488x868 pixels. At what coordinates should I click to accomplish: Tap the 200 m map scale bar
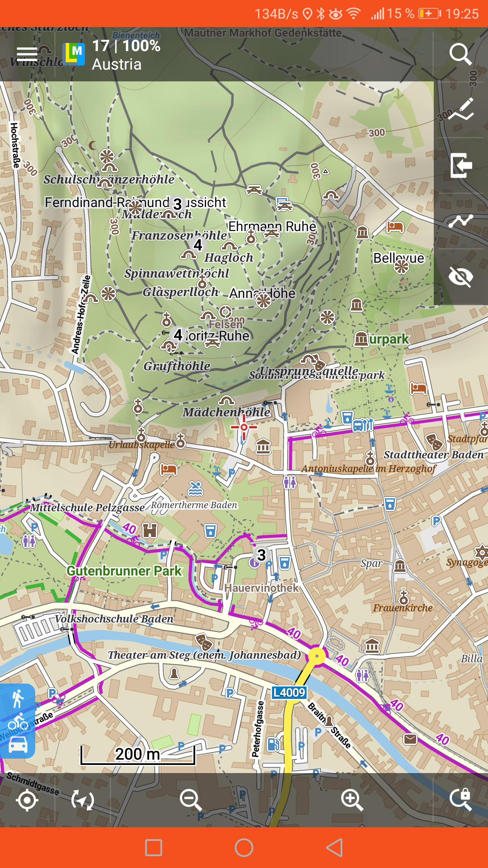click(138, 754)
